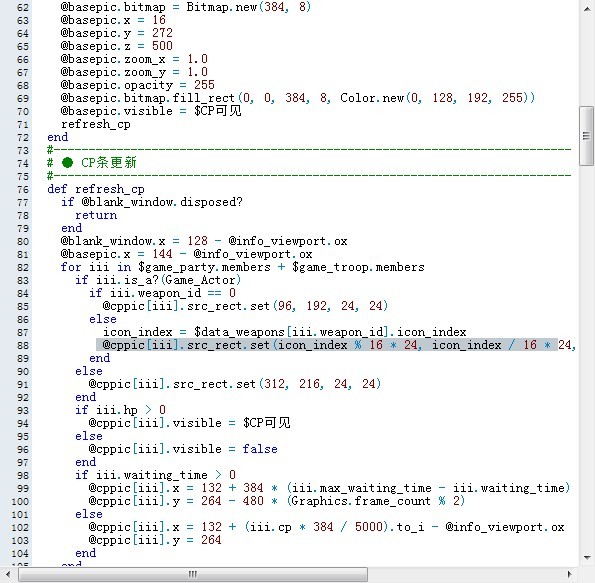Click 'if iii.waiting_time > 0' line

[155, 475]
